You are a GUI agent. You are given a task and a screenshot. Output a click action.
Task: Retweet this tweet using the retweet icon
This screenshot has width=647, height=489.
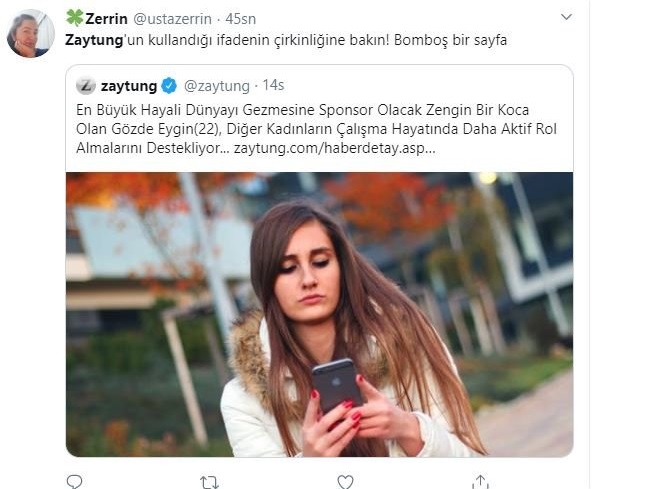pyautogui.click(x=209, y=482)
